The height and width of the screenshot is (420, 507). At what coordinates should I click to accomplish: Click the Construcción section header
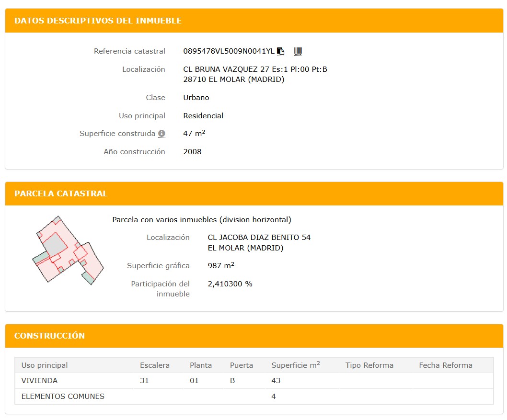pos(49,336)
